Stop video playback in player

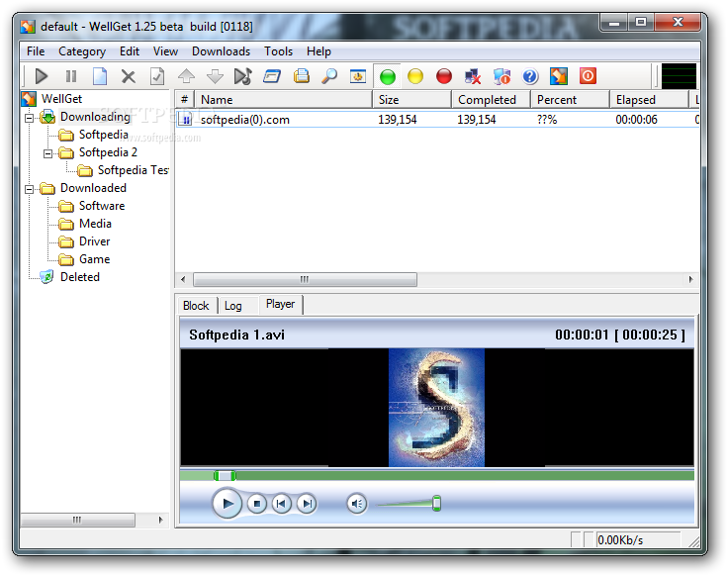[x=257, y=504]
